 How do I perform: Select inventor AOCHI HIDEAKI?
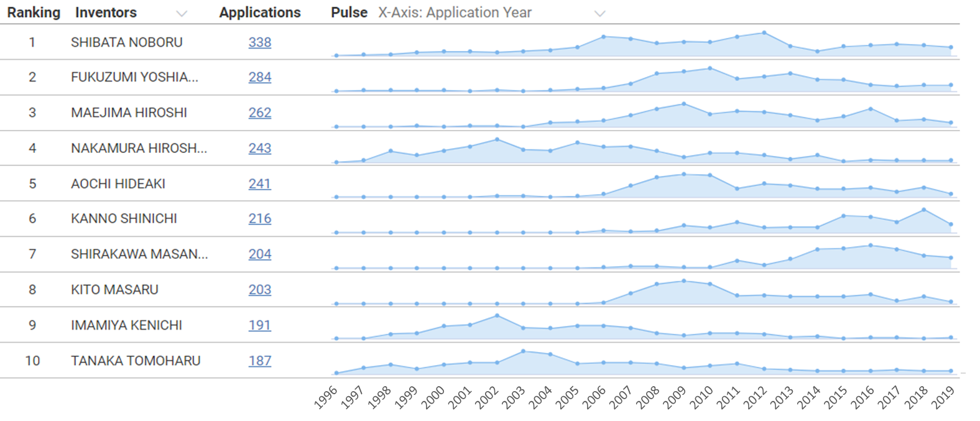point(118,183)
